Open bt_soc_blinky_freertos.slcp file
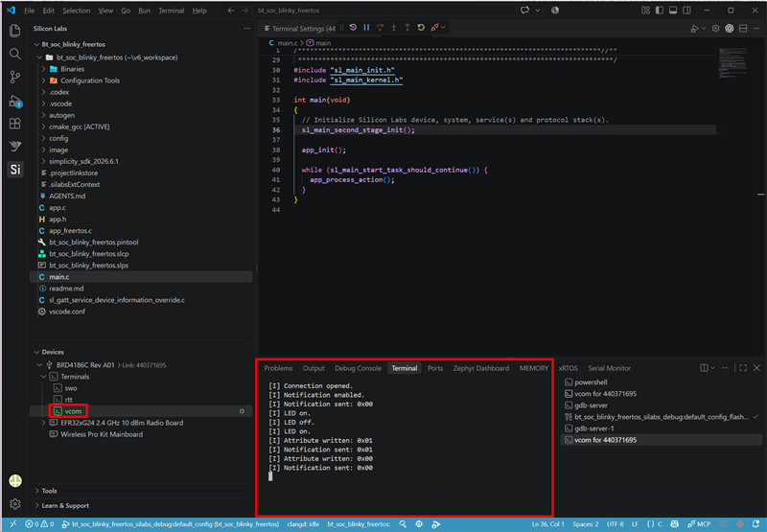767x532 pixels. 88,254
